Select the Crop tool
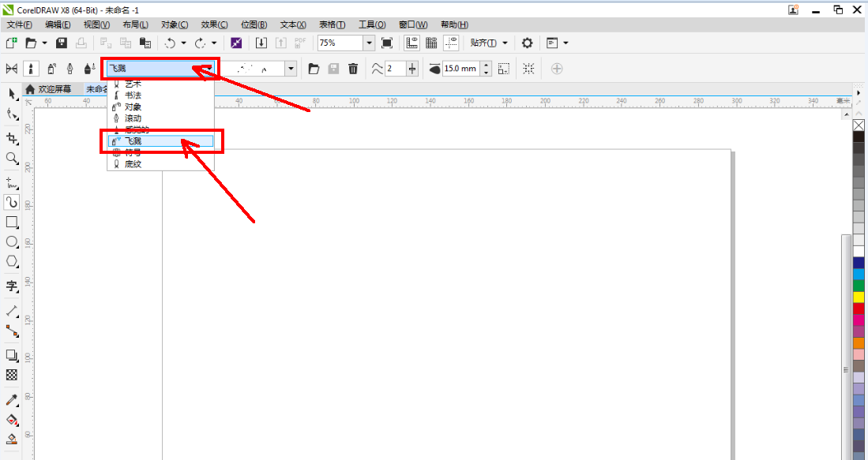 [x=12, y=138]
